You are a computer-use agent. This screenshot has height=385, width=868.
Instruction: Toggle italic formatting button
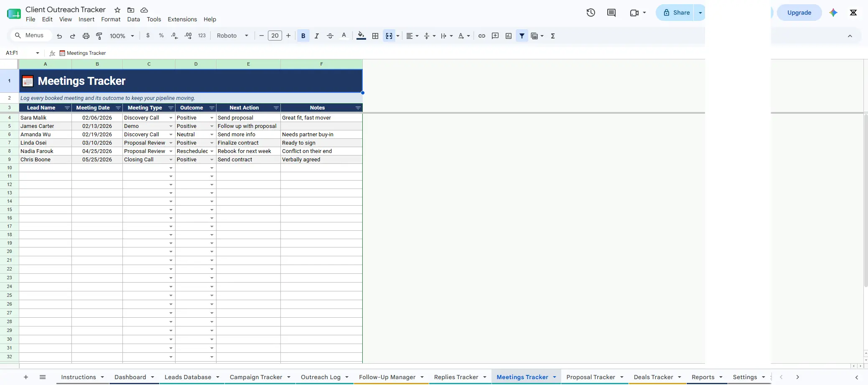(316, 36)
